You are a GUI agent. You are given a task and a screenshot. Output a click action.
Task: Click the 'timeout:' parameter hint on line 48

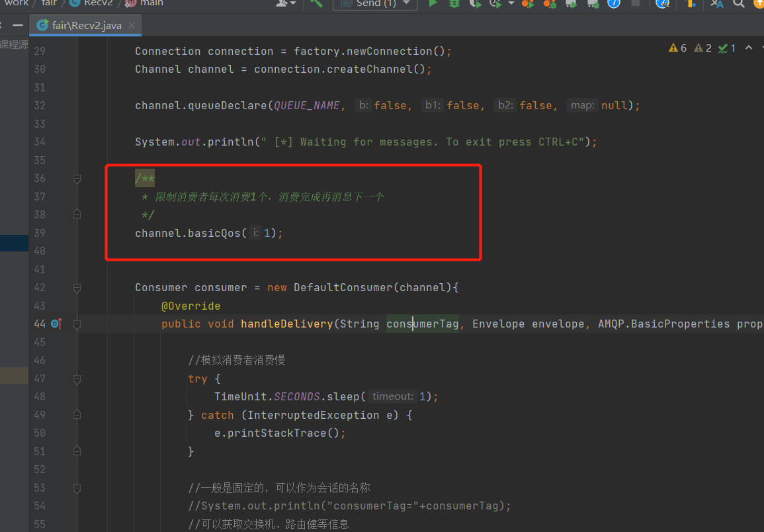pyautogui.click(x=392, y=396)
